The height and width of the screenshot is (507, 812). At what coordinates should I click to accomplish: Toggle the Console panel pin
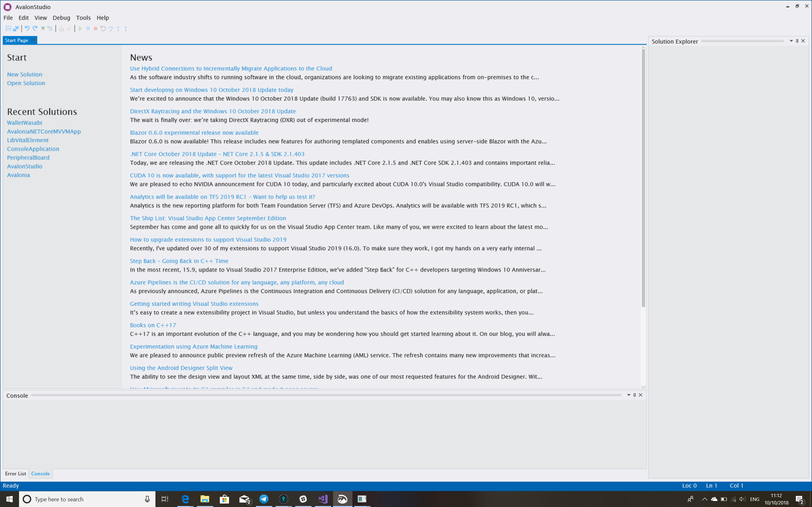click(634, 395)
